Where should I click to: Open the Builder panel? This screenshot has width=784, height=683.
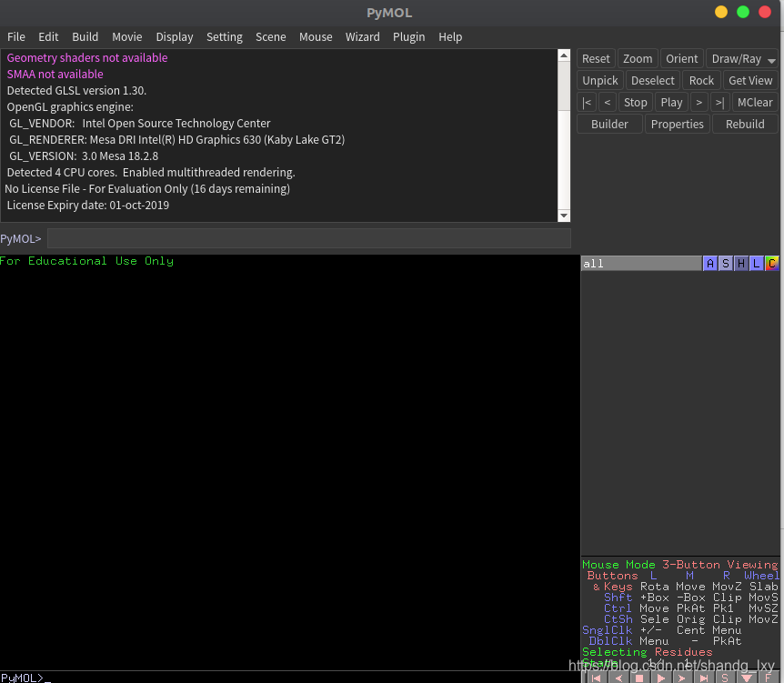tap(609, 124)
